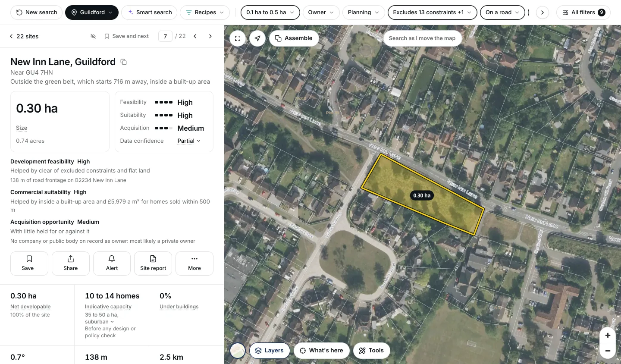621x364 pixels.
Task: Zoom in on the map
Action: pos(608,336)
